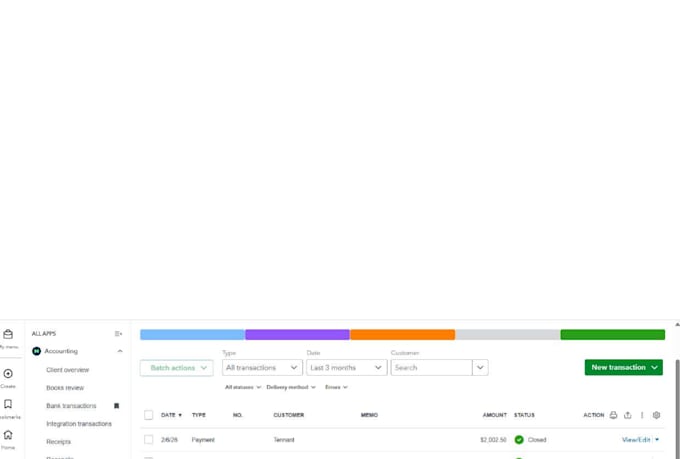Open the Date Last 3 months dropdown

pyautogui.click(x=347, y=368)
